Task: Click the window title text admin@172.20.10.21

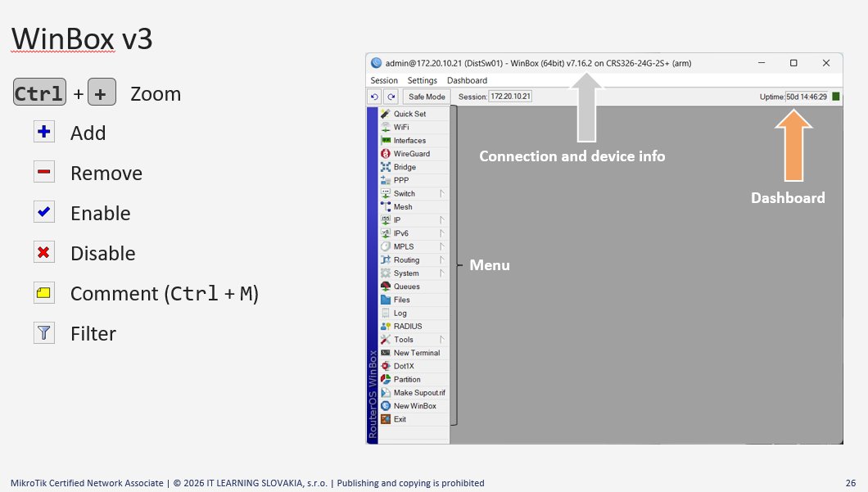Action: (x=423, y=63)
